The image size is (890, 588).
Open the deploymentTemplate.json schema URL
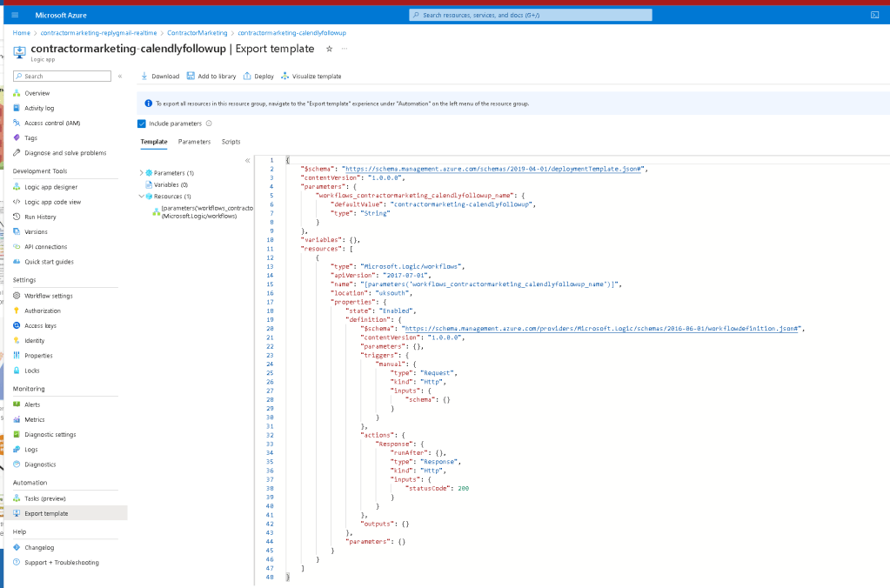[x=492, y=169]
